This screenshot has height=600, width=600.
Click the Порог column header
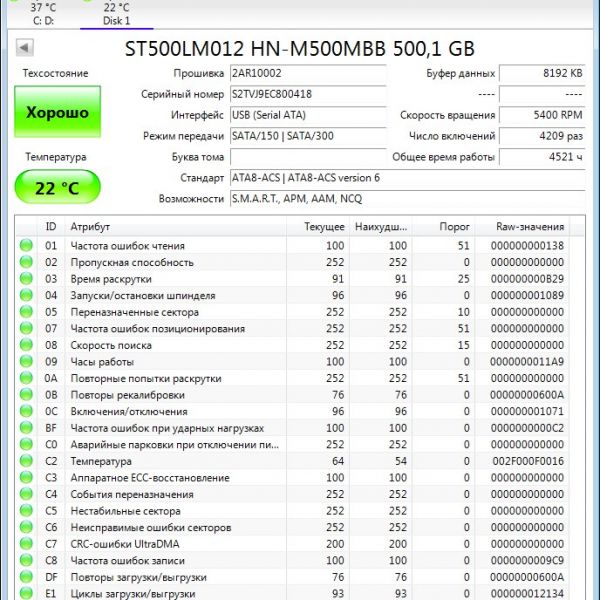click(443, 227)
